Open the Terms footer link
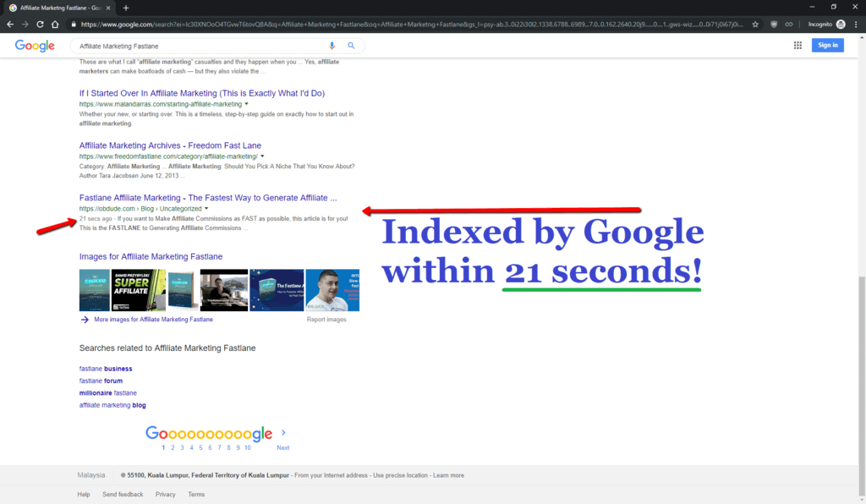This screenshot has width=866, height=504. click(x=196, y=495)
